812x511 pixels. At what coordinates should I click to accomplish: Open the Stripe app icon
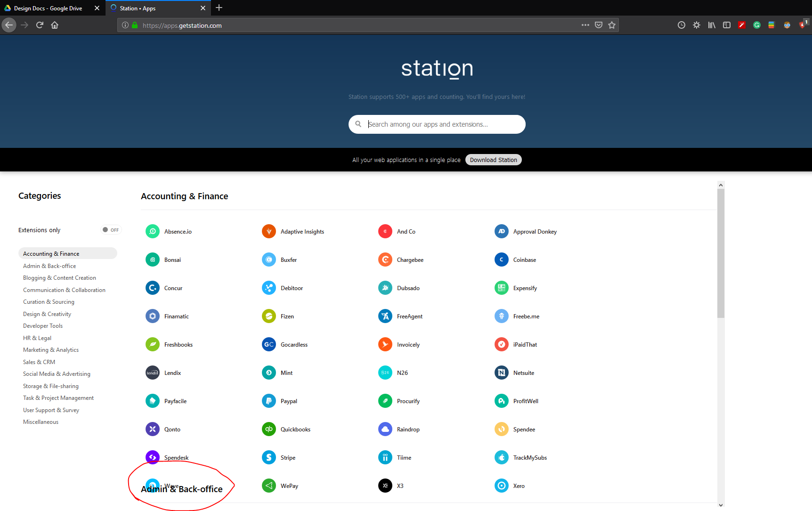269,457
